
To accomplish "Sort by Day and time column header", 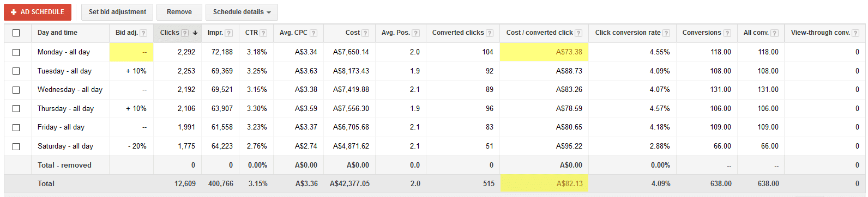I will click(57, 33).
